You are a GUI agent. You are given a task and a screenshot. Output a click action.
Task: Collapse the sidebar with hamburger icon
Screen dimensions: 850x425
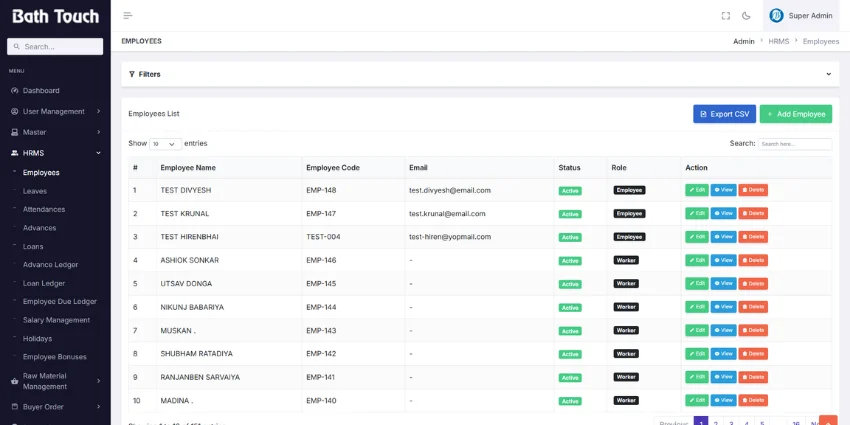128,16
